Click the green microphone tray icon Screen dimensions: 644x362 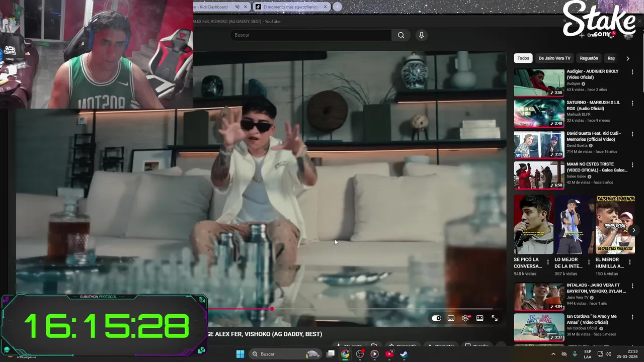tap(575, 354)
